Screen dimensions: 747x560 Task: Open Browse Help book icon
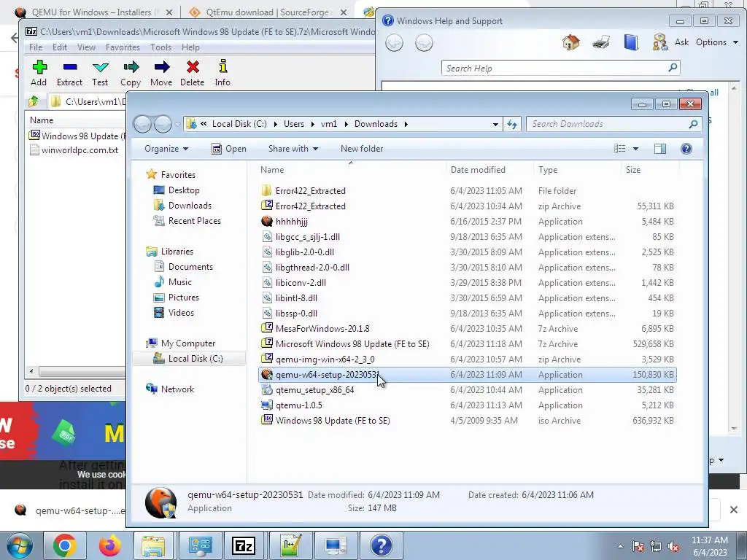point(631,42)
